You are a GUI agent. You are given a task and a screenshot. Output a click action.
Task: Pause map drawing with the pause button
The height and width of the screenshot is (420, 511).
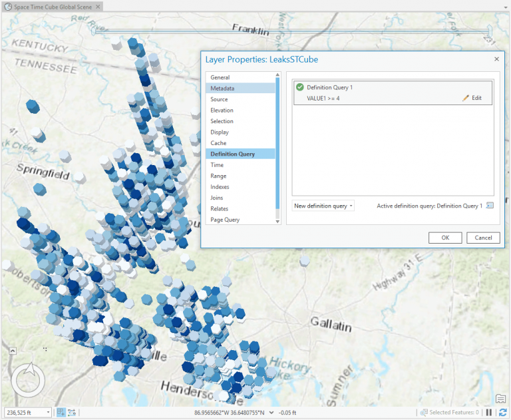(x=489, y=413)
